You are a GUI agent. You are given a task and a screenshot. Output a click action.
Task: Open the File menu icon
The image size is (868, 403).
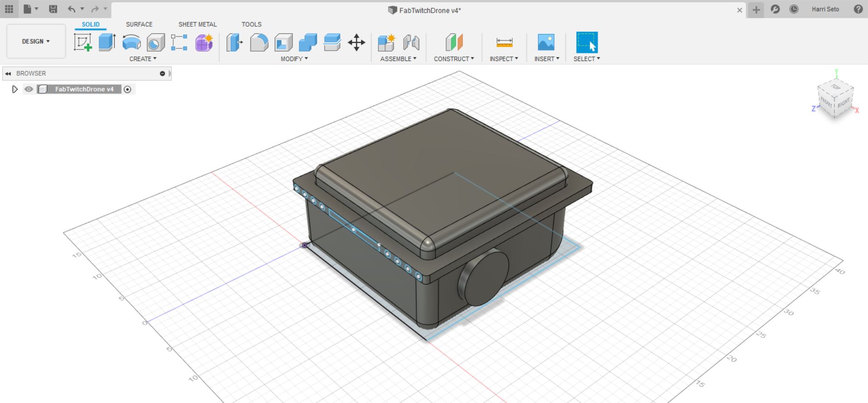click(28, 9)
